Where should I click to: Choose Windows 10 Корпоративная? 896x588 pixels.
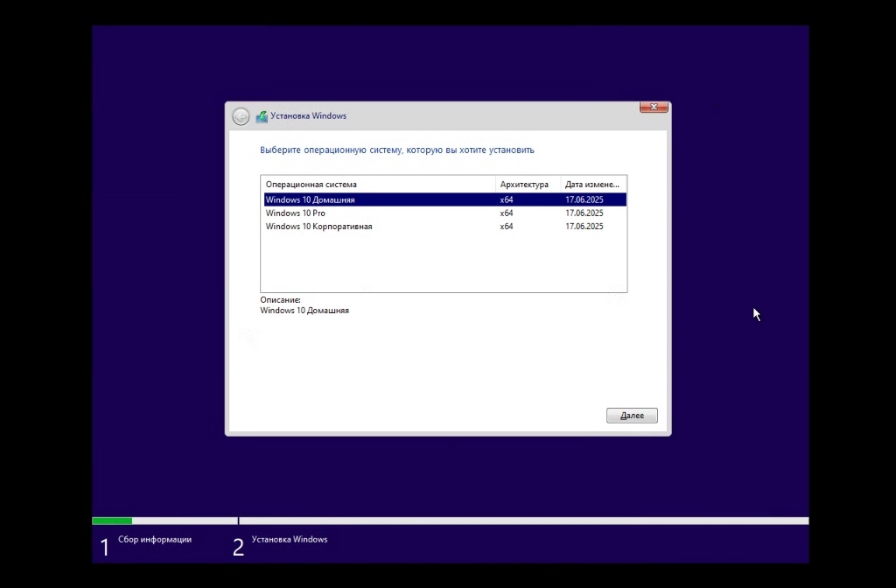445,227
